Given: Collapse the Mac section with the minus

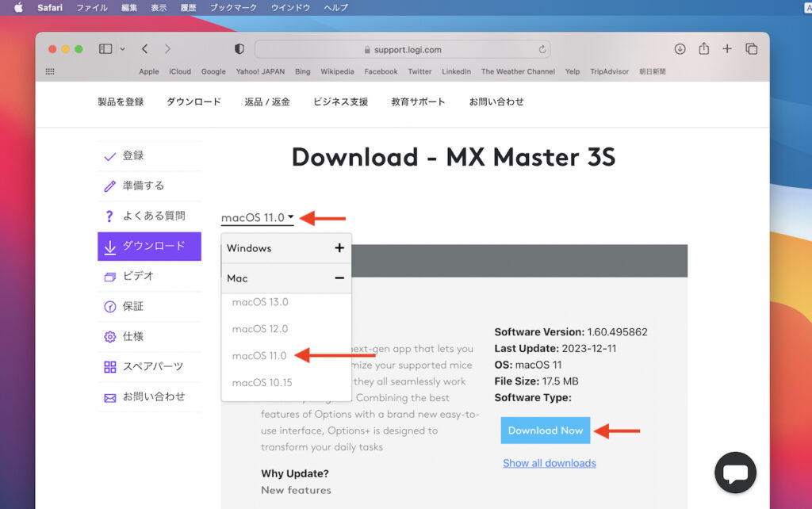Looking at the screenshot, I should [339, 277].
